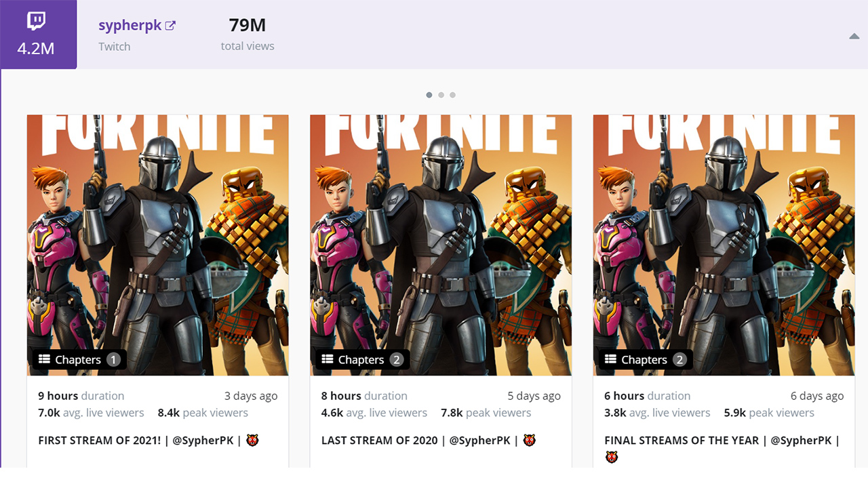
Task: Click the chapters list icon on third stream
Action: pyautogui.click(x=610, y=359)
